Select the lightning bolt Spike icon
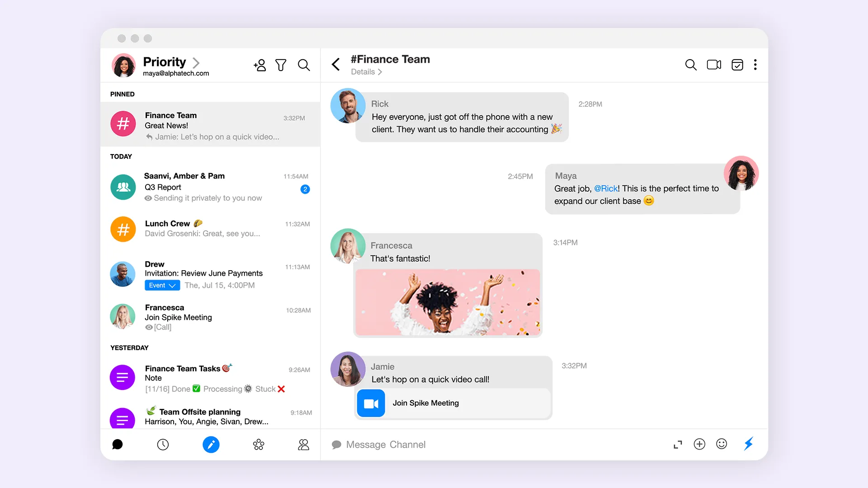This screenshot has height=488, width=868. (748, 444)
